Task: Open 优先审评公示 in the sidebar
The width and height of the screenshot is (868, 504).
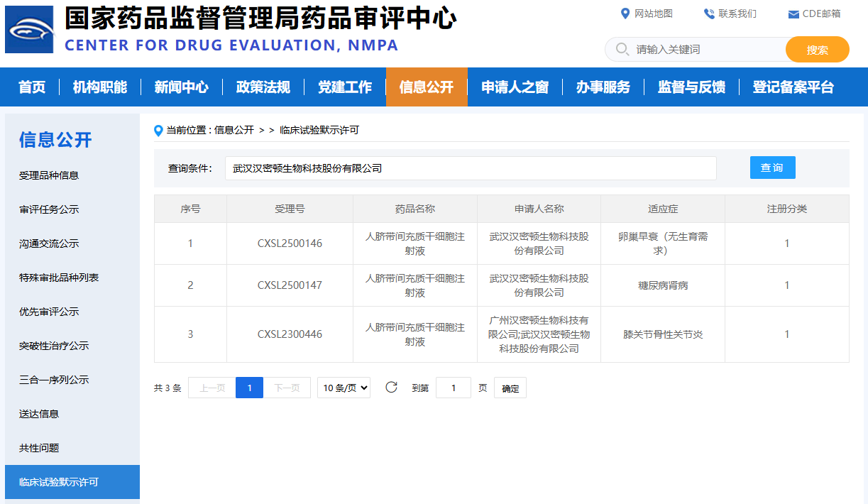Action: click(x=49, y=312)
